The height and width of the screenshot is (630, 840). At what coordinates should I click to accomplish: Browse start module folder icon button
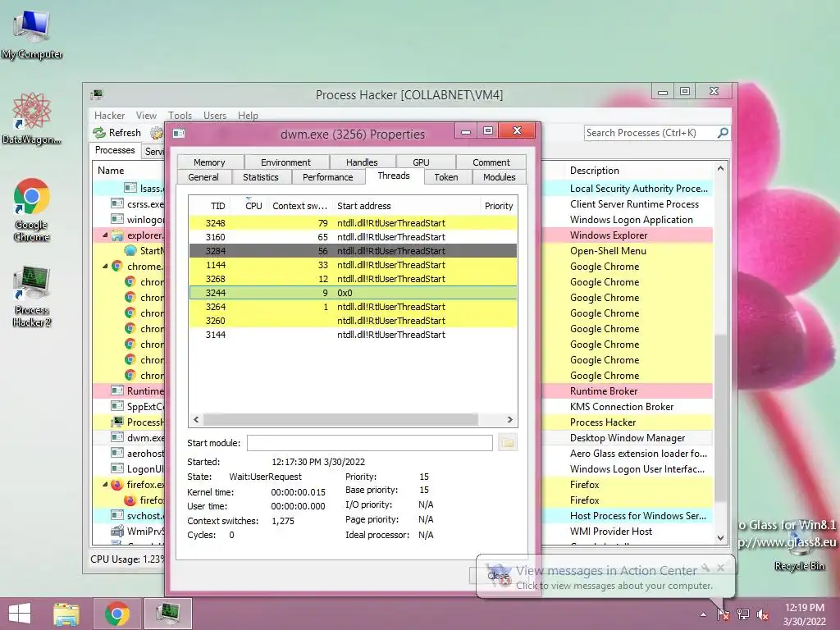pos(507,442)
